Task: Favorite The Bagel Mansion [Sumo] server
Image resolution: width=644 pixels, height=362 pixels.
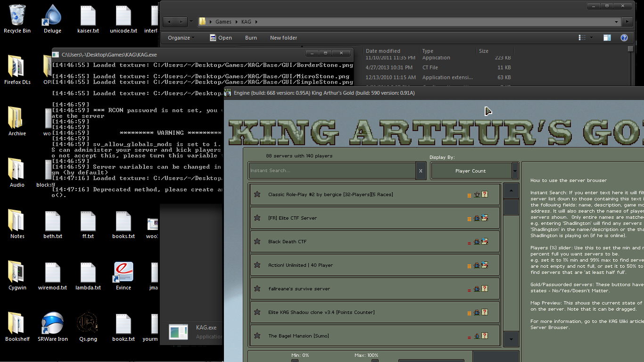Action: coord(257,336)
